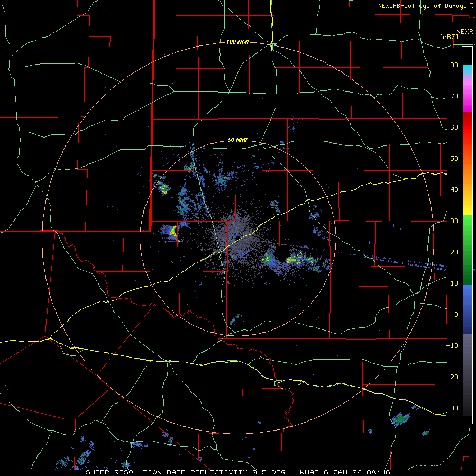Click the NEXR label above the scale
The width and height of the screenshot is (476, 476).
[x=465, y=32]
